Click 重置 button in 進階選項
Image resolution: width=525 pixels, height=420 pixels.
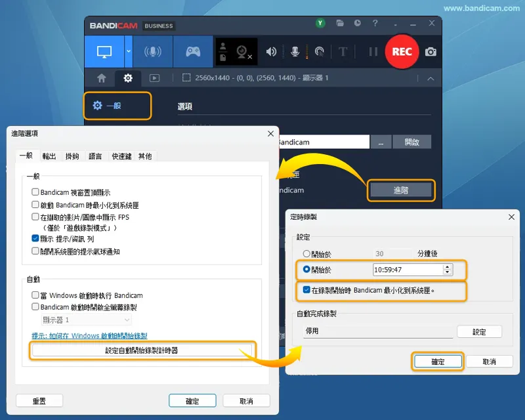[39, 401]
